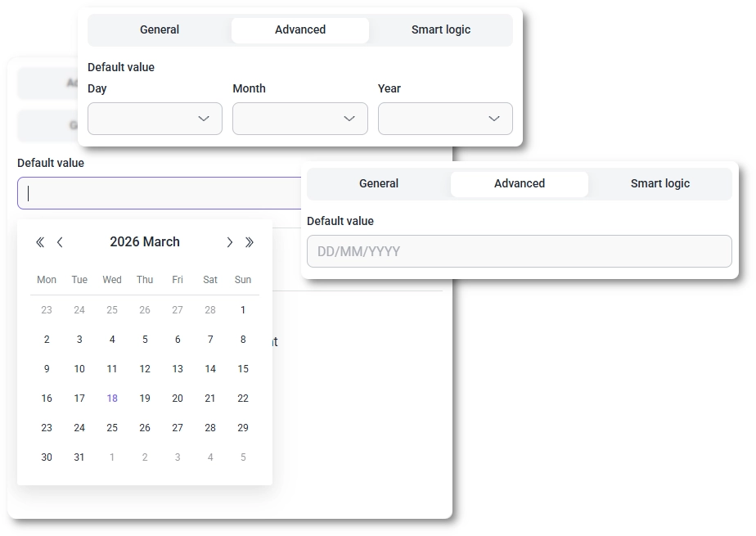Select March 31 in the calendar
Screen dimensions: 756x536
pyautogui.click(x=79, y=457)
